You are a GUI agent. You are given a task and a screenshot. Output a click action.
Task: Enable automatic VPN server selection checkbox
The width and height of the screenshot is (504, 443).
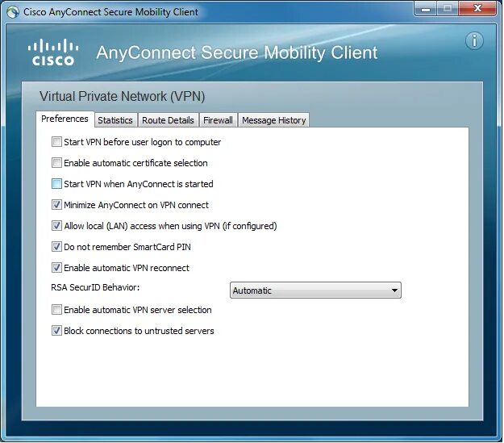coord(56,310)
